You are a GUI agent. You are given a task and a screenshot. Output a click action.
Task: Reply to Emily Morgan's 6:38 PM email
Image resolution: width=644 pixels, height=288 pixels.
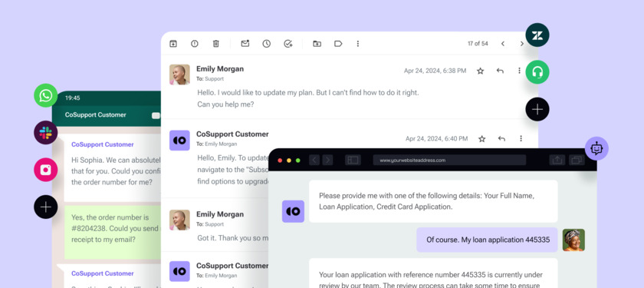[x=500, y=71]
